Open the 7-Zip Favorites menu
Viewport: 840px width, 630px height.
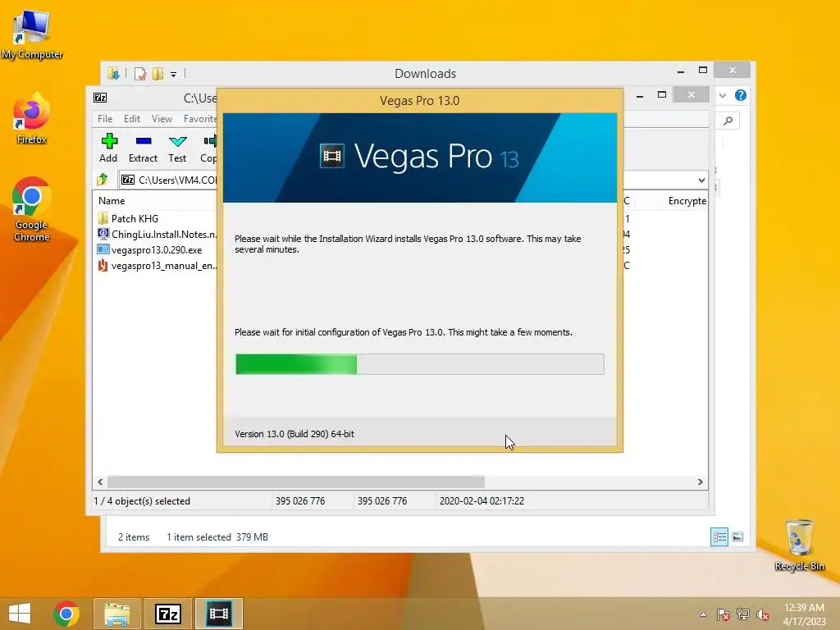(x=200, y=119)
